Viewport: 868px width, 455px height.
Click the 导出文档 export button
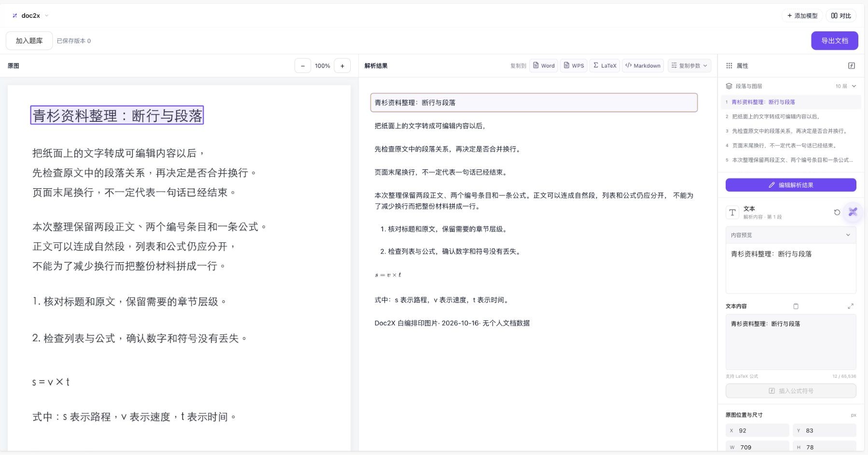834,41
